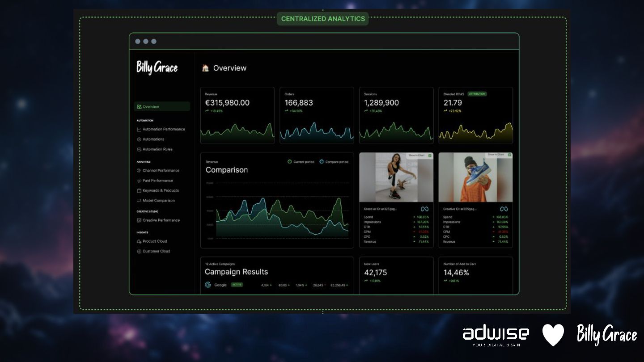Click the Google logo in Campaign Results
This screenshot has width=644, height=362.
coord(208,285)
